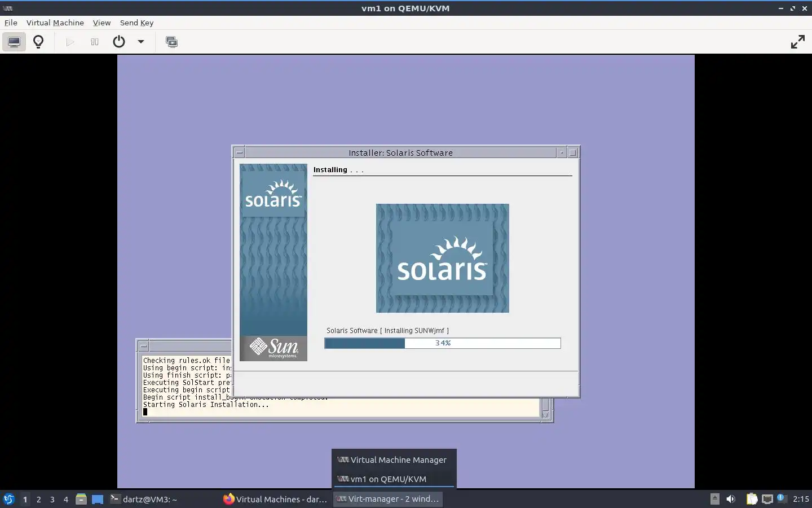
Task: Open the View menu
Action: (101, 23)
